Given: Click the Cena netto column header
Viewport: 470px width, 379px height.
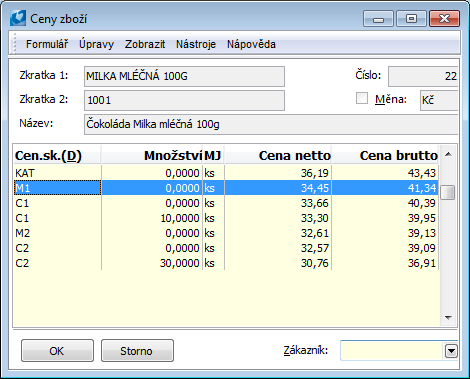Looking at the screenshot, I should click(x=278, y=156).
